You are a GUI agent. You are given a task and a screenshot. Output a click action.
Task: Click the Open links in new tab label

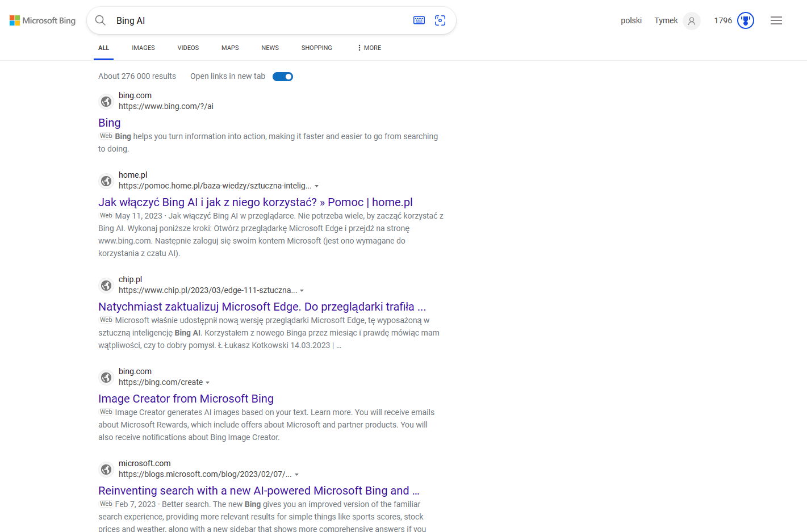(x=228, y=76)
